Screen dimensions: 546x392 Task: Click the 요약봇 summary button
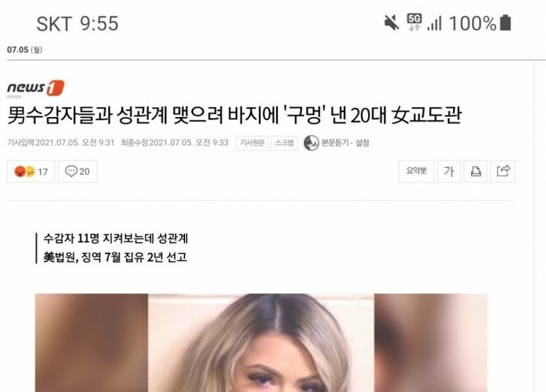[x=416, y=171]
